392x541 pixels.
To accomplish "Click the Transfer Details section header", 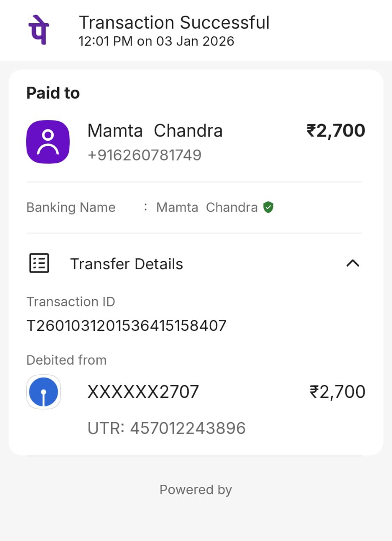I will point(126,264).
